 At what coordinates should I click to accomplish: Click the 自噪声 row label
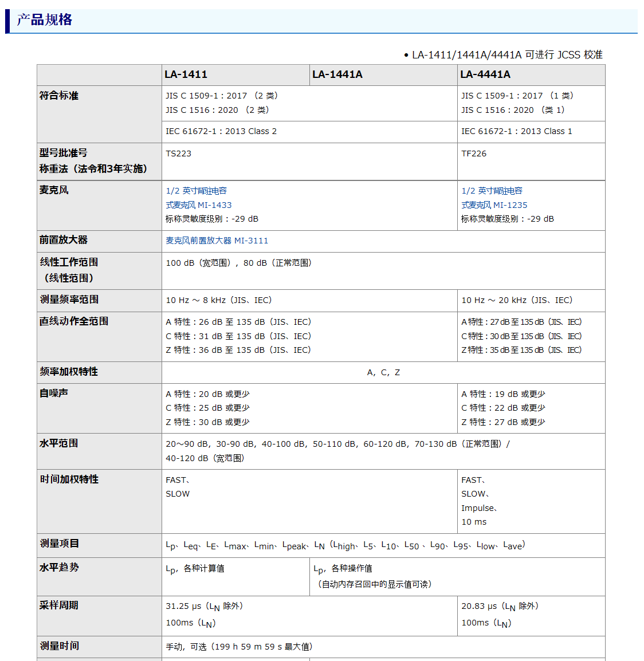point(54,394)
